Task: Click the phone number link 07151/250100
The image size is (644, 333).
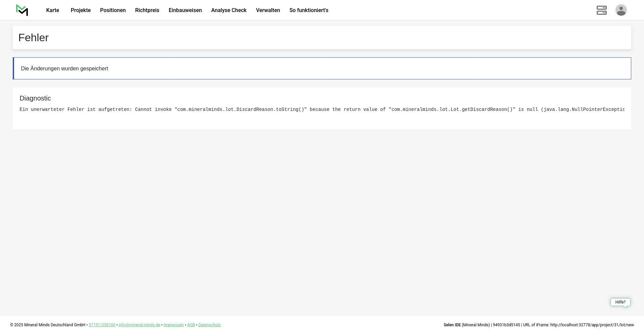Action: (102, 325)
